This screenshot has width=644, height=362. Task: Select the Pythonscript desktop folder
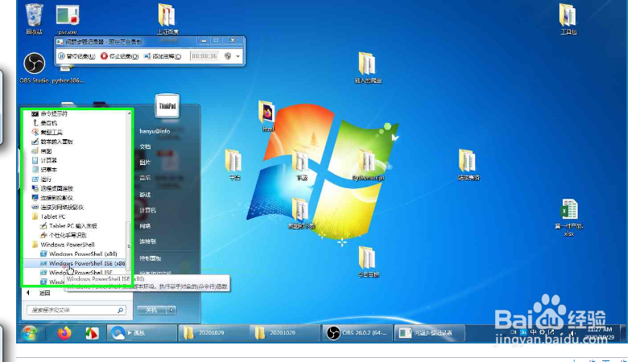tap(368, 165)
